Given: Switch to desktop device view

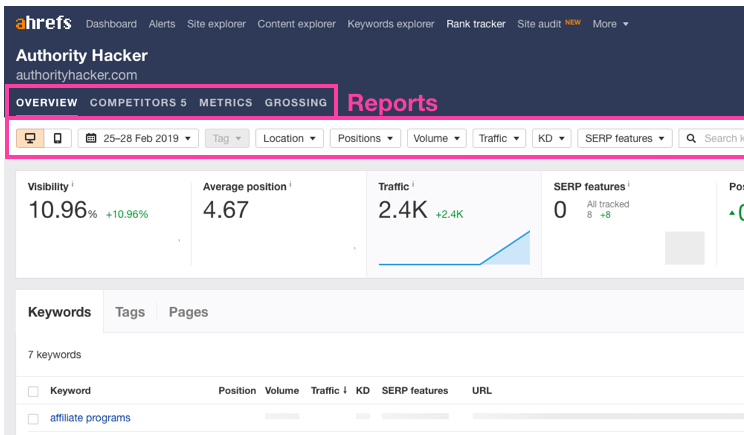Looking at the screenshot, I should click(30, 138).
